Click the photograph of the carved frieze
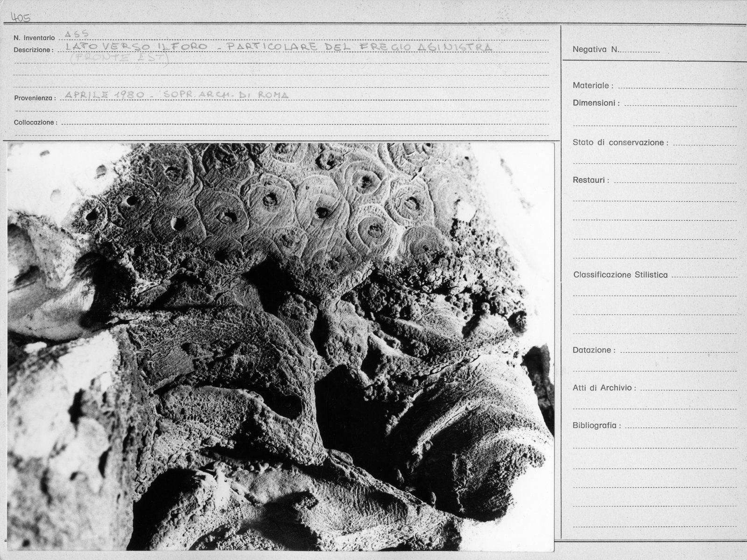This screenshot has height=560, width=747. click(281, 347)
